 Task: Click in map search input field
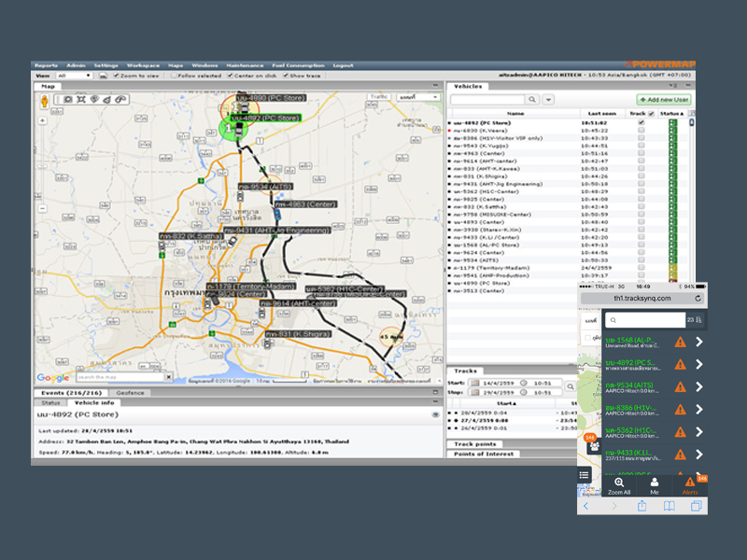coord(120,377)
